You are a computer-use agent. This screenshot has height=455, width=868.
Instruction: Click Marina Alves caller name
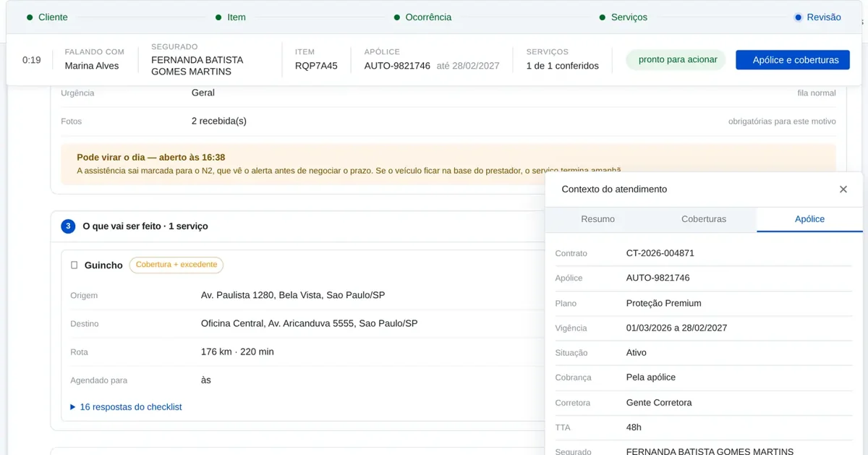point(92,66)
